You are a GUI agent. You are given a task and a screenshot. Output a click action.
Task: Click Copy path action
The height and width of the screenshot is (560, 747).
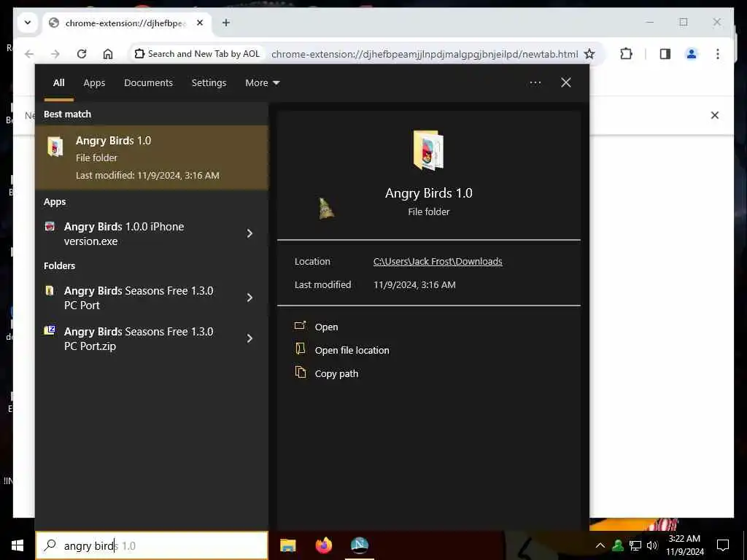(336, 374)
